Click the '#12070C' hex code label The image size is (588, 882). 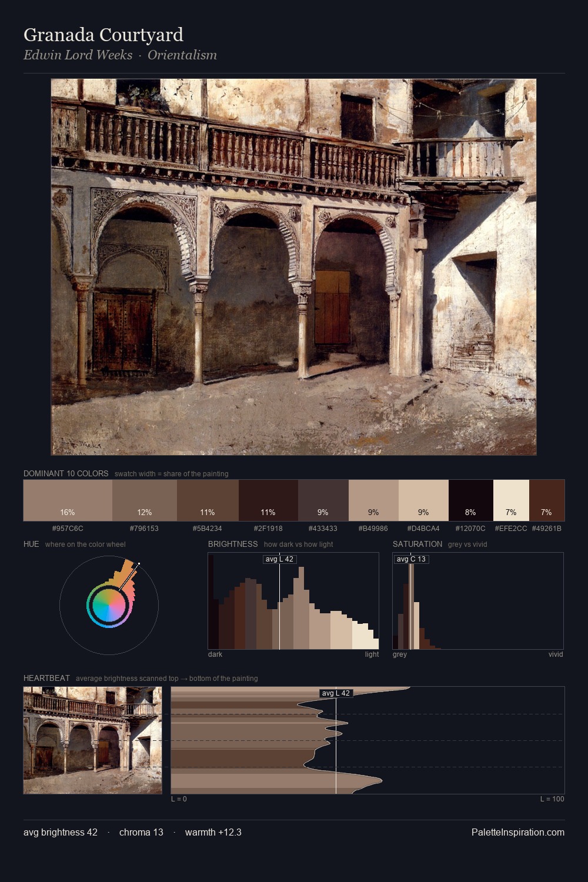470,528
